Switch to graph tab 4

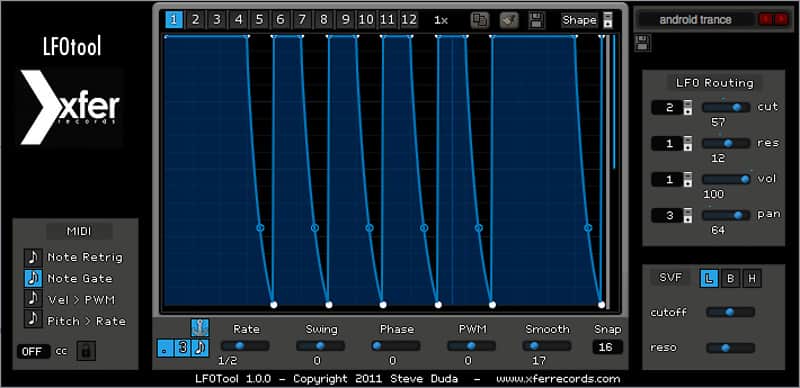coord(238,20)
